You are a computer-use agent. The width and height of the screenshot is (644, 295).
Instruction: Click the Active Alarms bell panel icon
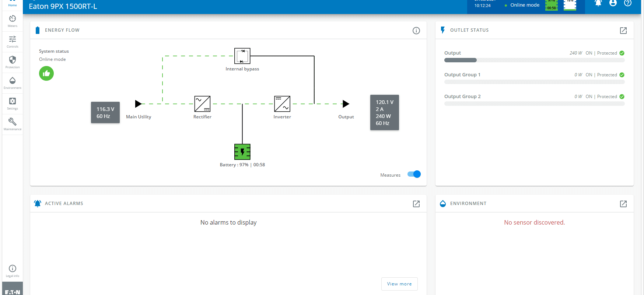(38, 204)
